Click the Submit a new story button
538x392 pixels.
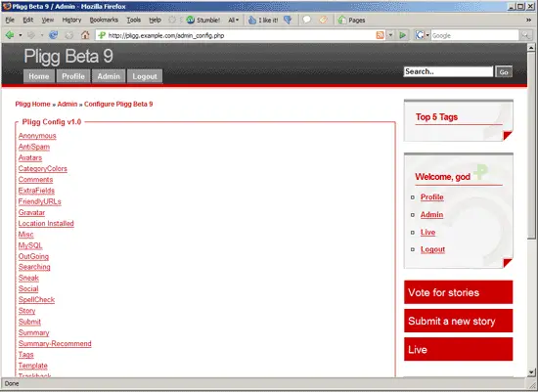click(x=459, y=321)
